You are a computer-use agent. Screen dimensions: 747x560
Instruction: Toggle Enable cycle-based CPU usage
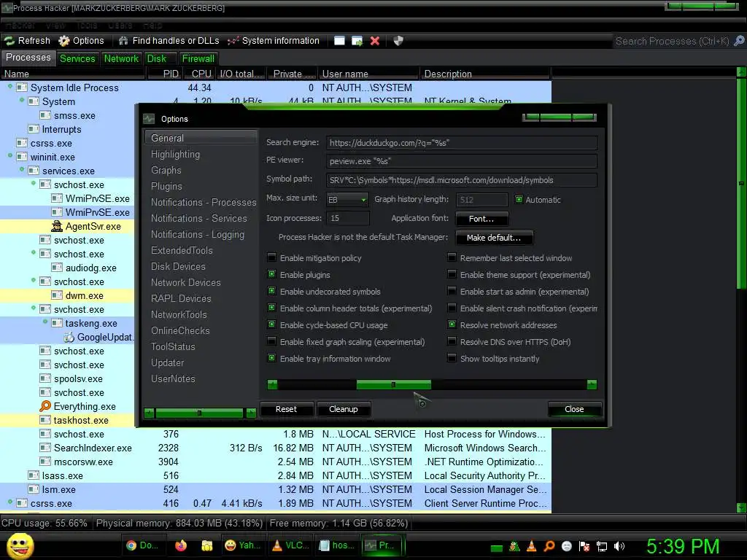[x=271, y=324]
